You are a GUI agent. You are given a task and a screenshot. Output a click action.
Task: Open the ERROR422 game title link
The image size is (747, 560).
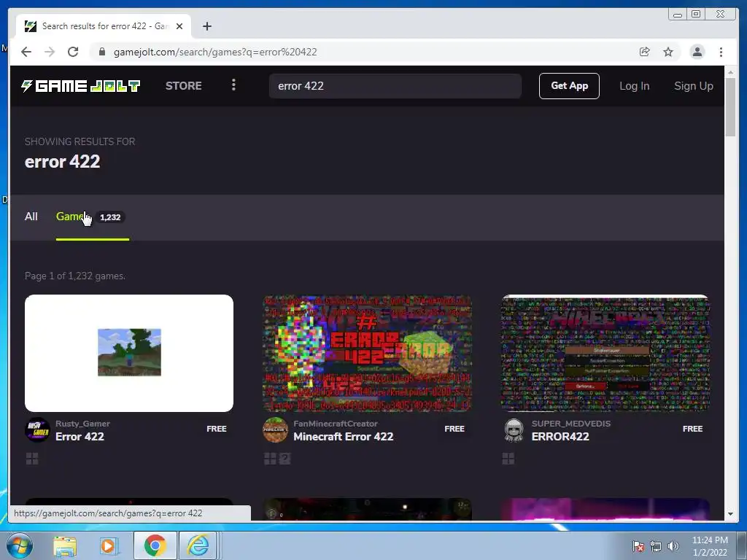tap(560, 437)
